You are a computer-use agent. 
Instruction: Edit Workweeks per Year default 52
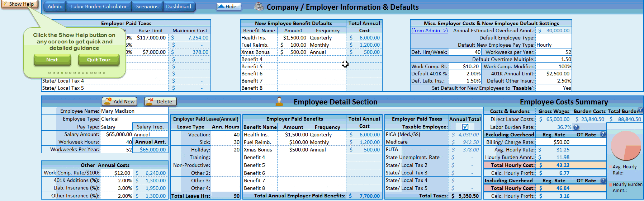click(x=554, y=52)
